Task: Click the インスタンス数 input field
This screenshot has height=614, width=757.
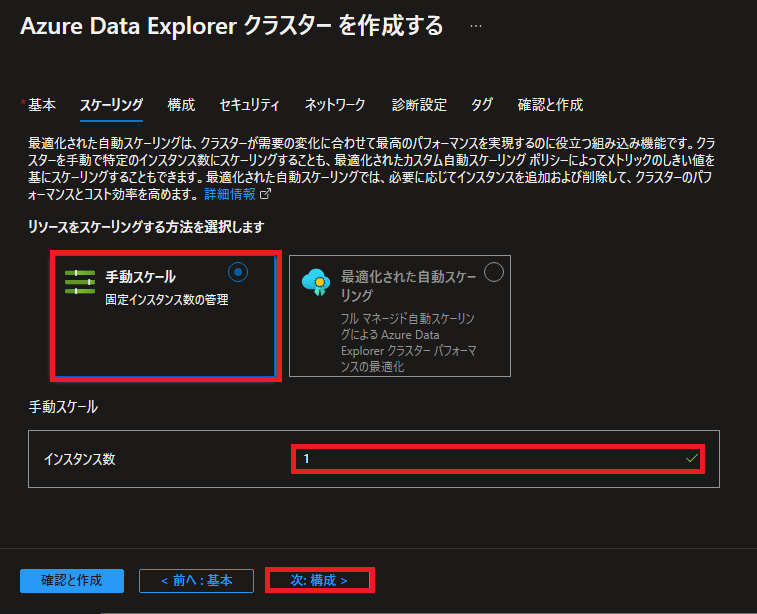Action: click(498, 459)
